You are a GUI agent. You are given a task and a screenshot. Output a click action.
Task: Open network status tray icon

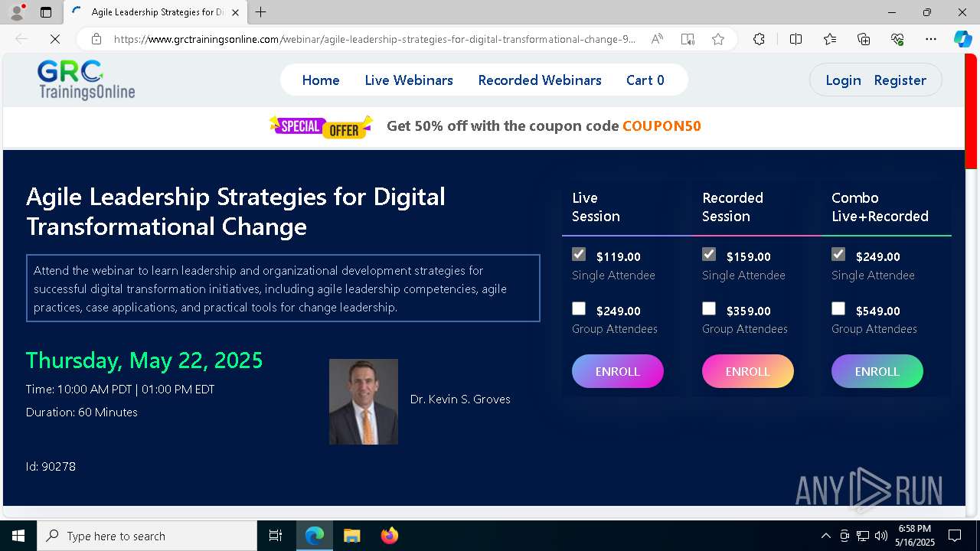[x=863, y=536]
